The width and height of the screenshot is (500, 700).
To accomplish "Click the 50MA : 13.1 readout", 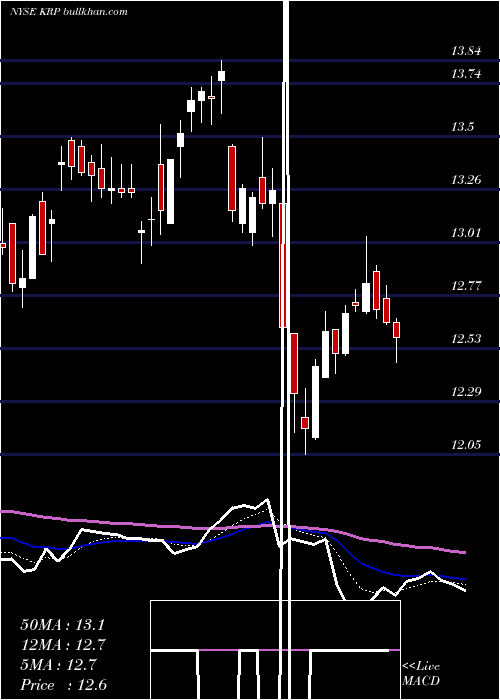I will click(x=62, y=625).
